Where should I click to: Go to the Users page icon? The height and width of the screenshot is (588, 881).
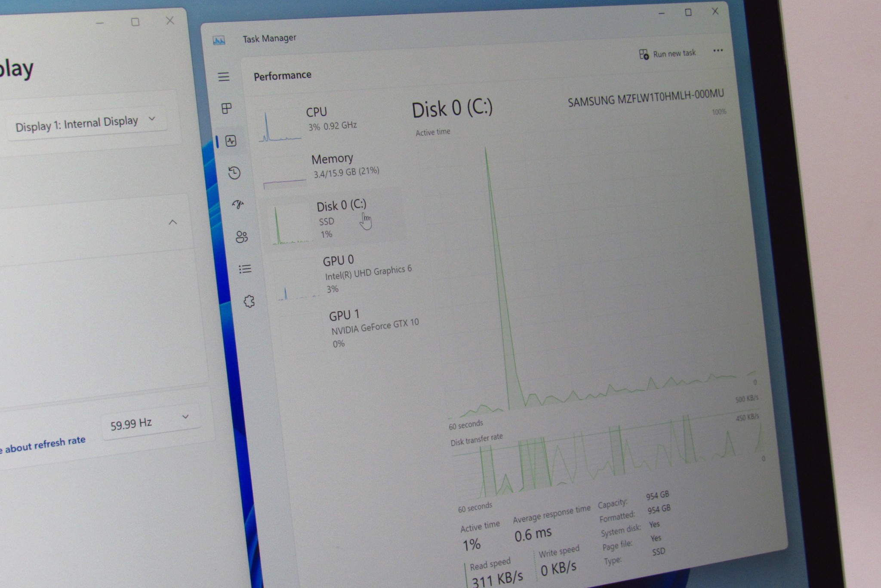click(x=242, y=236)
